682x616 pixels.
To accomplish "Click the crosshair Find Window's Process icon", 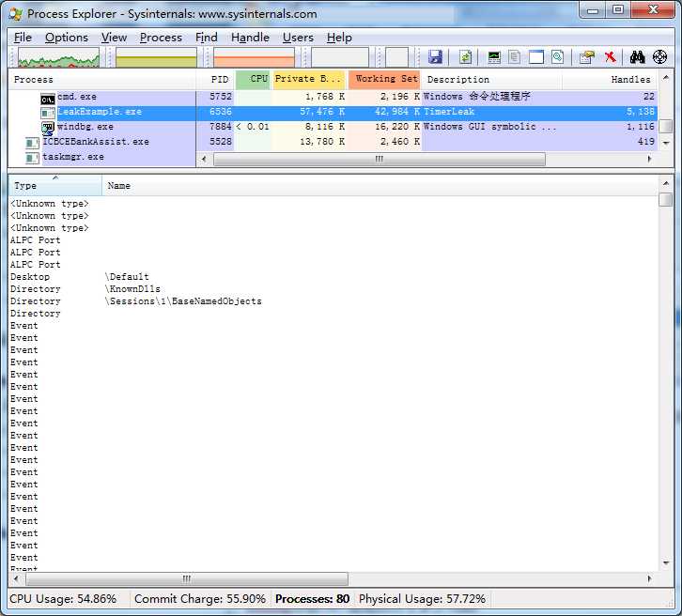I will pyautogui.click(x=659, y=57).
